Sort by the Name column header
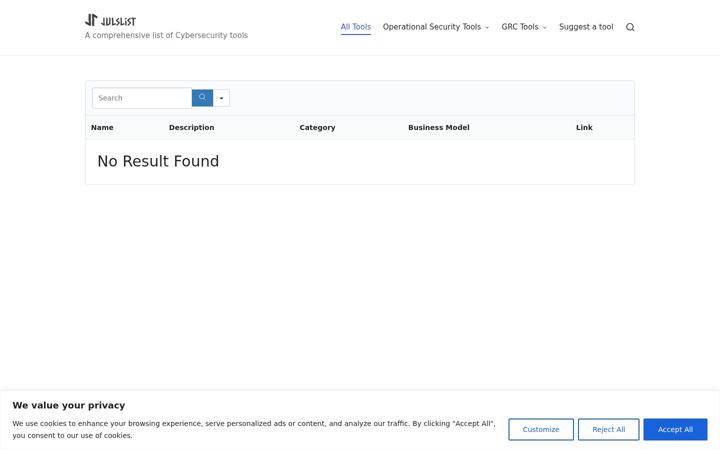Viewport: 720px width, 450px height. [x=102, y=128]
